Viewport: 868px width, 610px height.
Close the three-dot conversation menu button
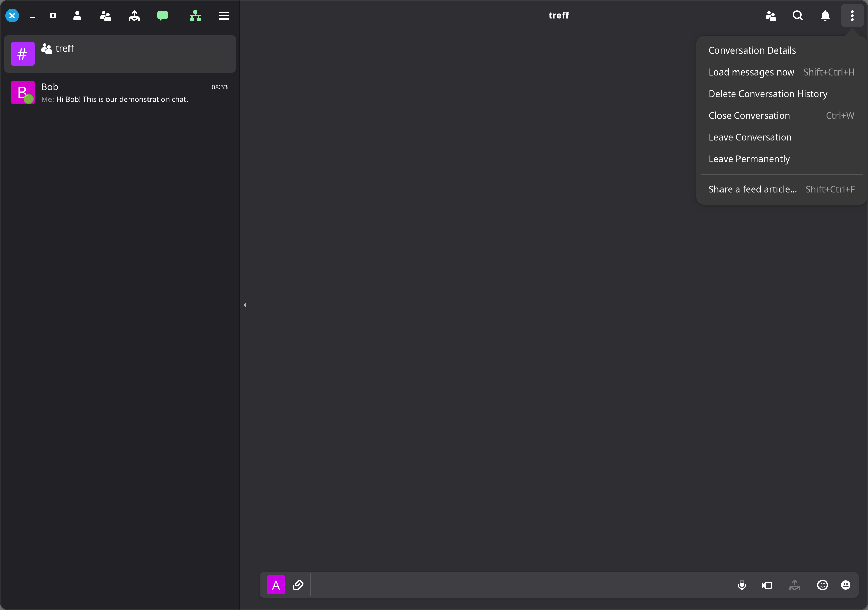(x=852, y=16)
